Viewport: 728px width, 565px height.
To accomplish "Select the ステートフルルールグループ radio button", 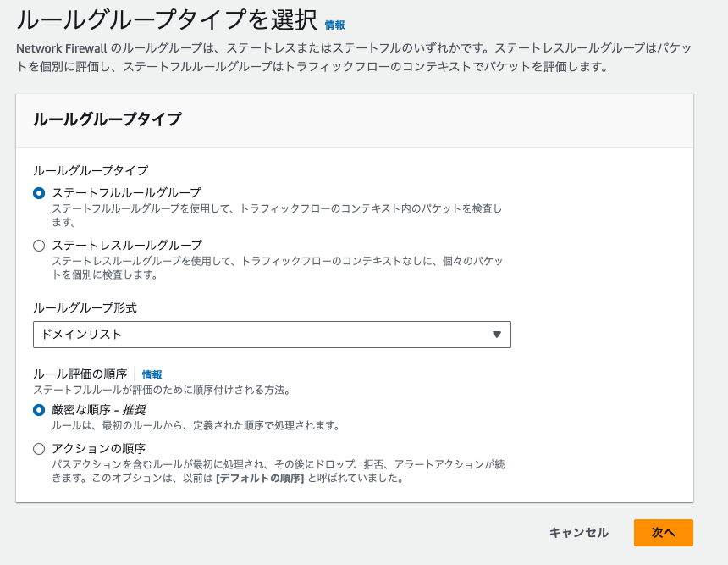I will pyautogui.click(x=39, y=193).
